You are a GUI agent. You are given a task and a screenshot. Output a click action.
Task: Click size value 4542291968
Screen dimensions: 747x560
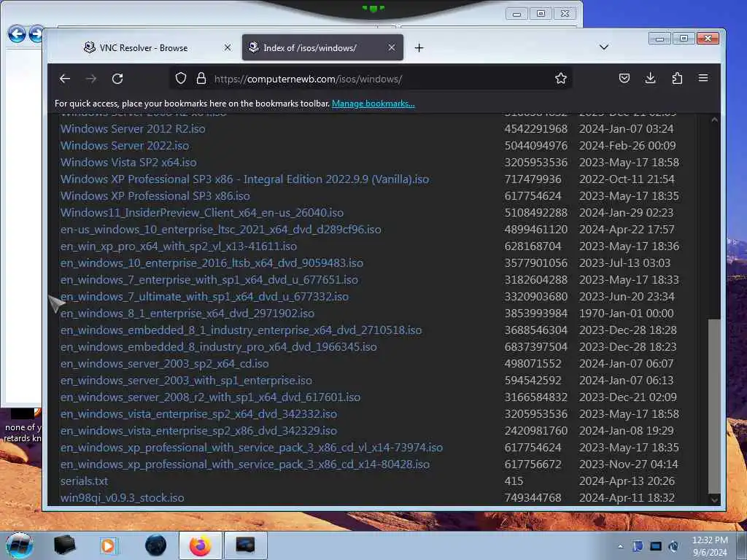tap(536, 129)
